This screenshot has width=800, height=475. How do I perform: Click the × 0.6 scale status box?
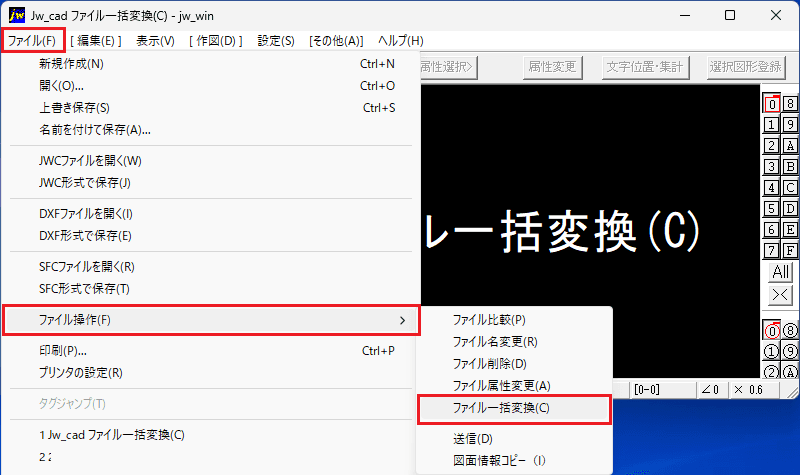point(753,390)
